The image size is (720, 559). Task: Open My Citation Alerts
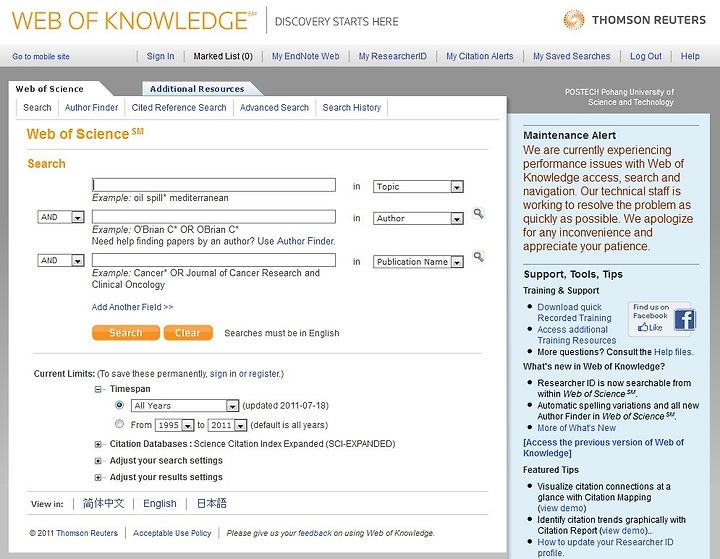[x=480, y=56]
